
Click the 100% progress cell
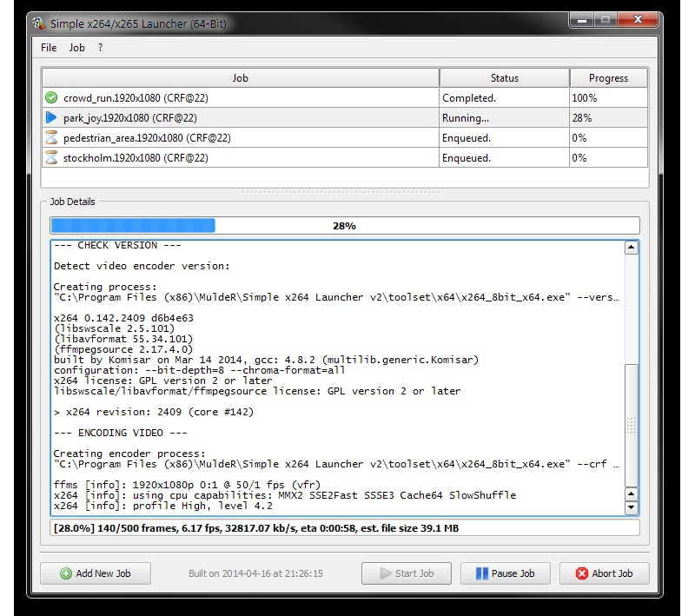pos(609,97)
